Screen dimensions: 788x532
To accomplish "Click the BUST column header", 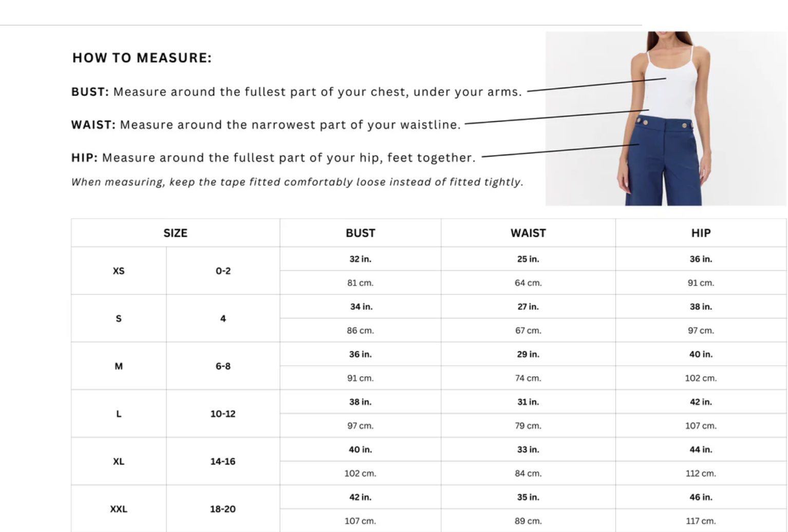I will pyautogui.click(x=360, y=233).
